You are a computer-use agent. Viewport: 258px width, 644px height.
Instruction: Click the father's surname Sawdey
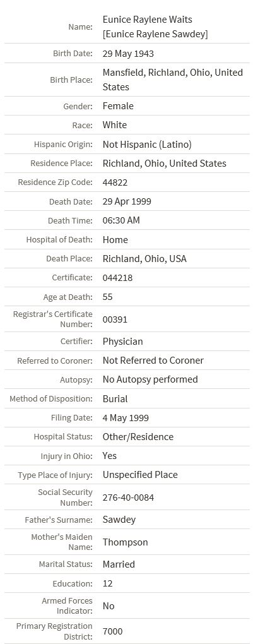pos(119,520)
